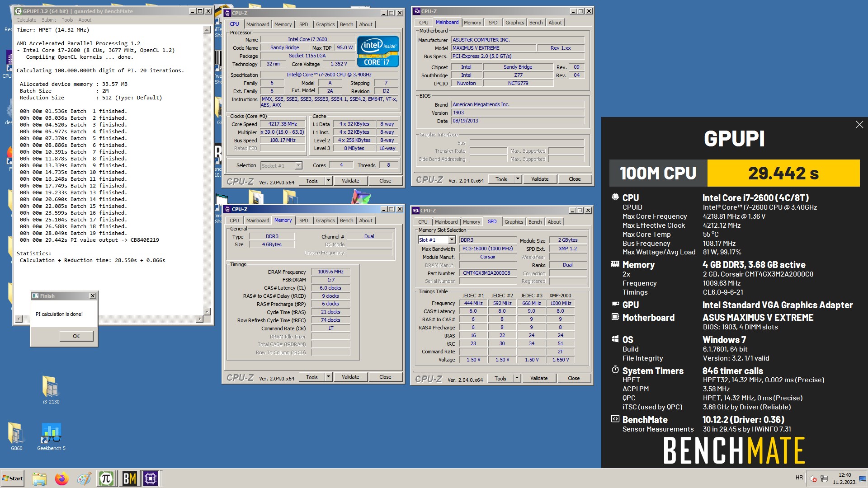The image size is (868, 488).
Task: Open SPD tab in the Memory window
Action: [x=303, y=221]
